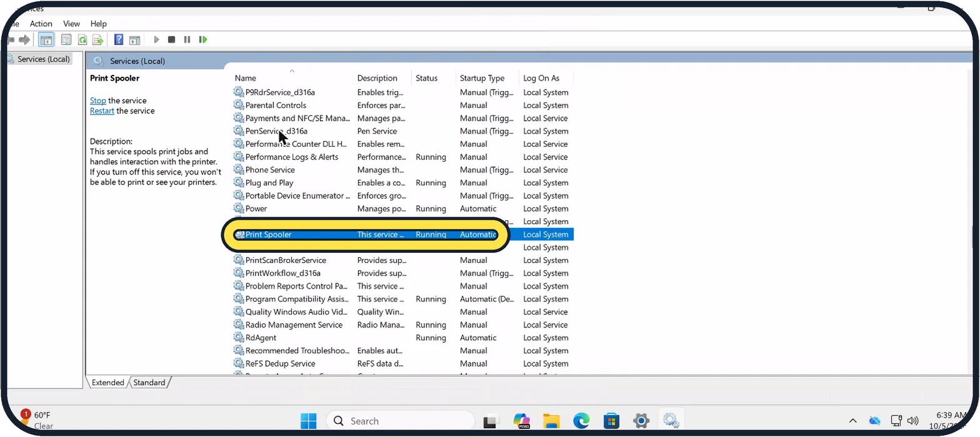Select Payments and NFC/SE Manager service
Viewport: 980px width, 437px height.
point(402,118)
